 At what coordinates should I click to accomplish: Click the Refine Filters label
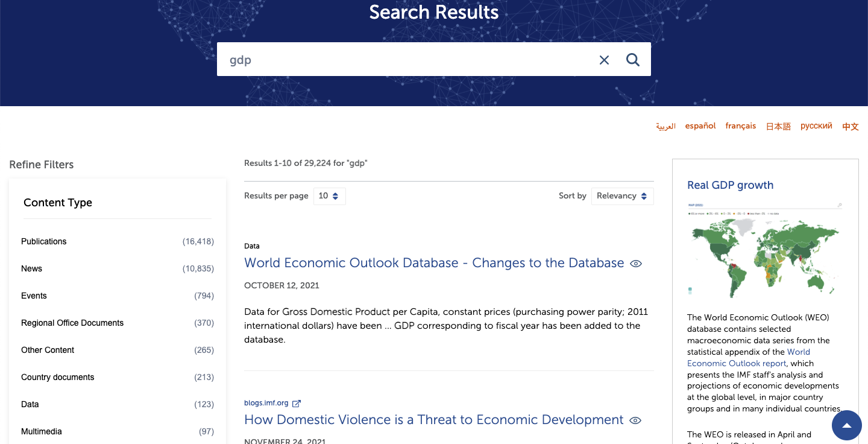[42, 165]
